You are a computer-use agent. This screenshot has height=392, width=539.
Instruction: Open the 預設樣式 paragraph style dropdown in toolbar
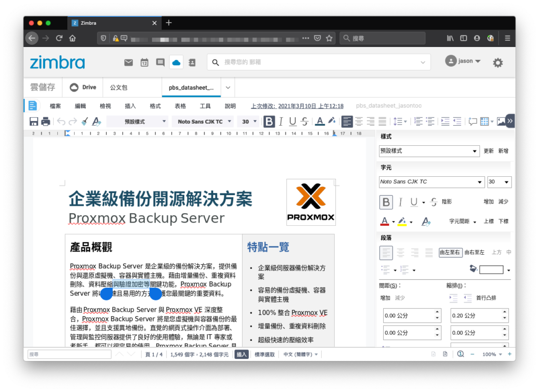coord(138,122)
